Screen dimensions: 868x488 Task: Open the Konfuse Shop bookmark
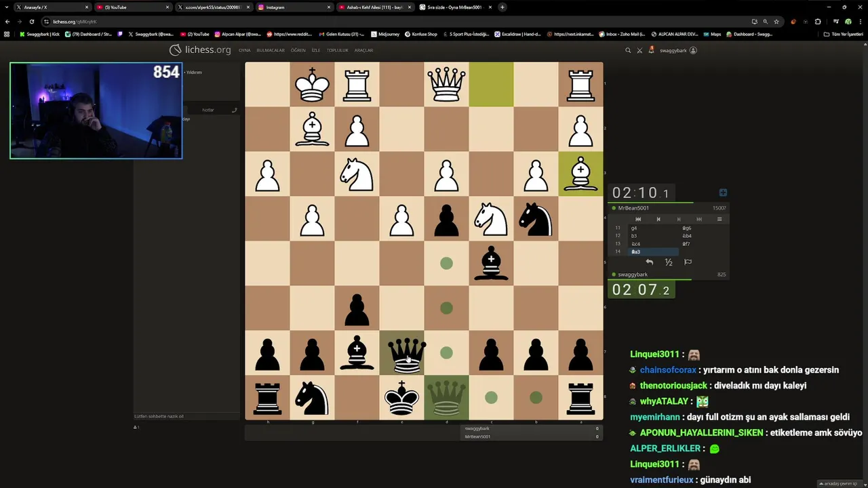[420, 34]
